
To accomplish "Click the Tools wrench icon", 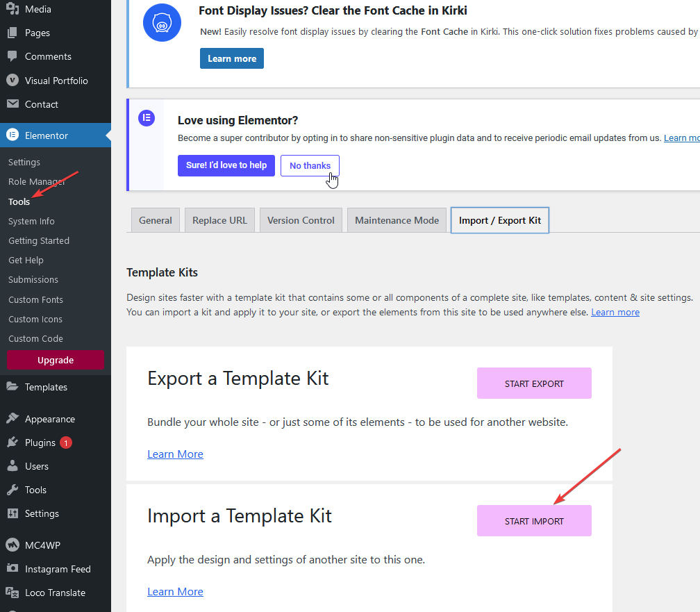I will tap(12, 490).
